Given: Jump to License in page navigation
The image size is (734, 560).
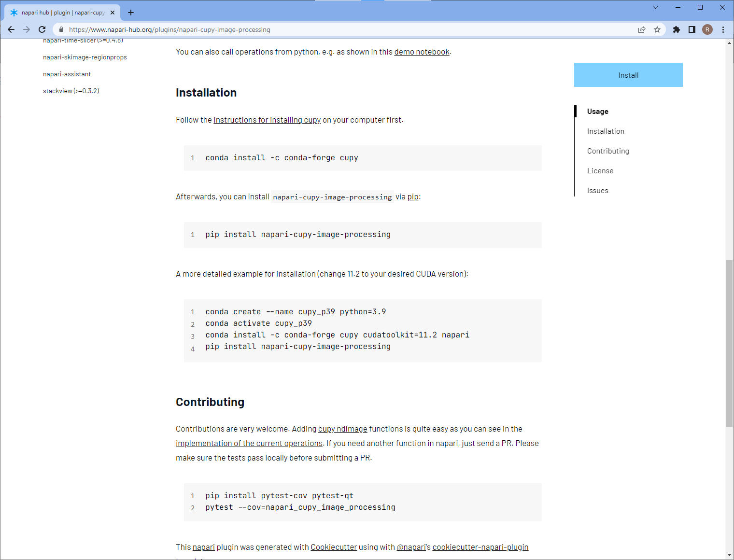Looking at the screenshot, I should point(600,171).
